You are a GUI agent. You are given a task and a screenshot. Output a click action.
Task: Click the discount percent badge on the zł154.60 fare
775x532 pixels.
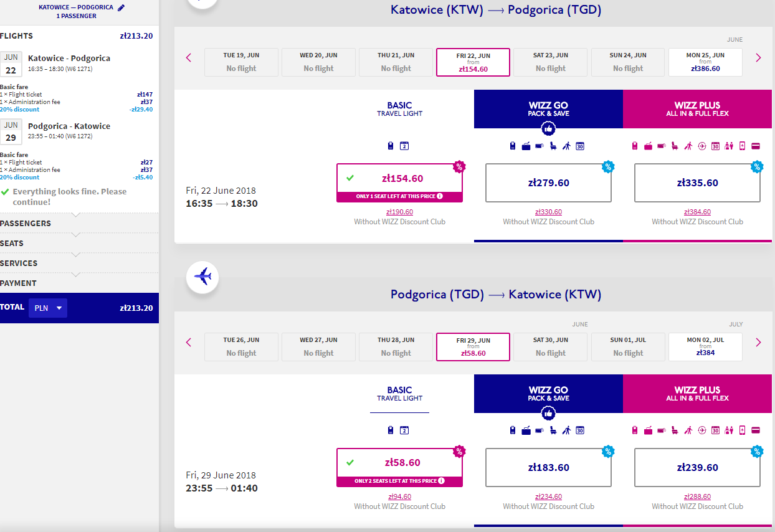459,166
